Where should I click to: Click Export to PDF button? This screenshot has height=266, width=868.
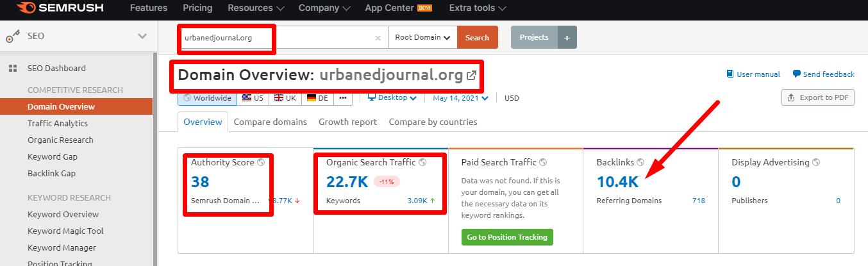818,97
